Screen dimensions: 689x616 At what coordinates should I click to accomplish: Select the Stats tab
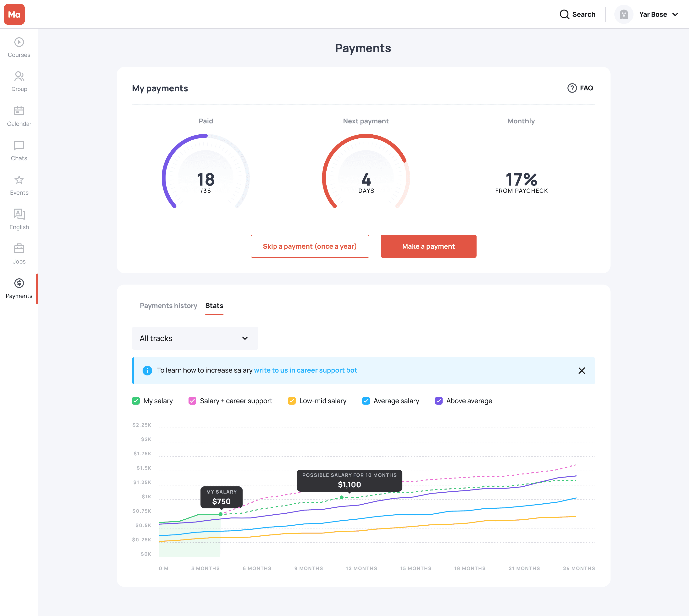pos(214,306)
